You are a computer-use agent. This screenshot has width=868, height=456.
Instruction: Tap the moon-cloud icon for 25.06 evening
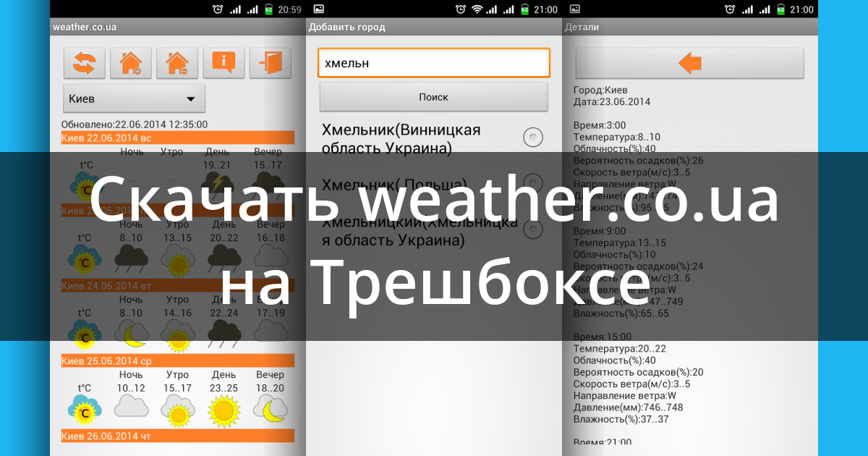(270, 411)
